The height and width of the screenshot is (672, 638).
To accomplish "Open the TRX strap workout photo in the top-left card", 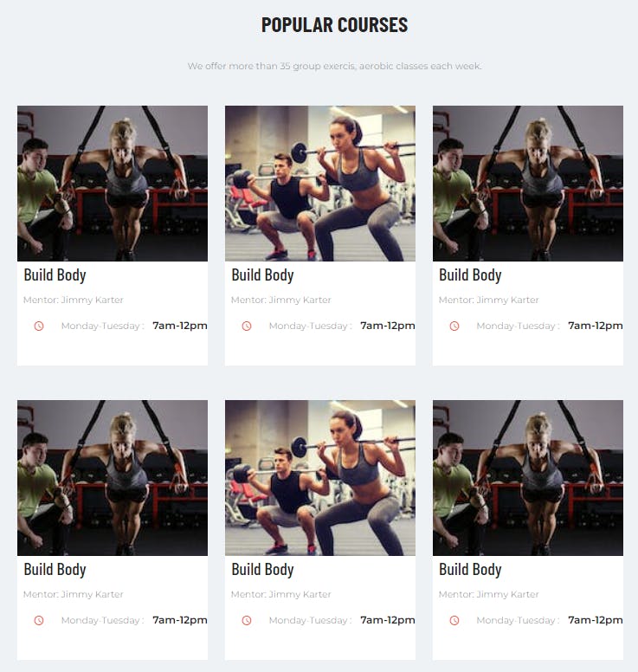I will (x=113, y=184).
